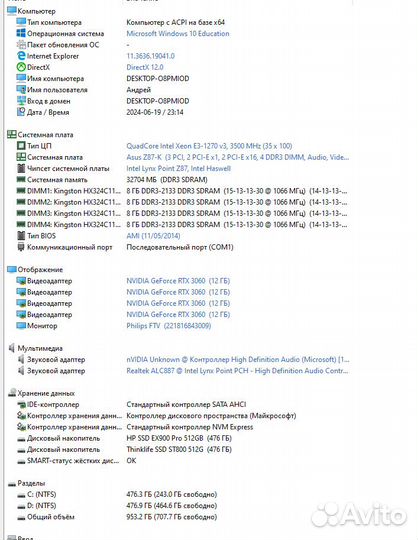Viewport: 418px width, 540px height.
Task: Open the Microsoft Windows 10 Education link
Action: (x=178, y=33)
